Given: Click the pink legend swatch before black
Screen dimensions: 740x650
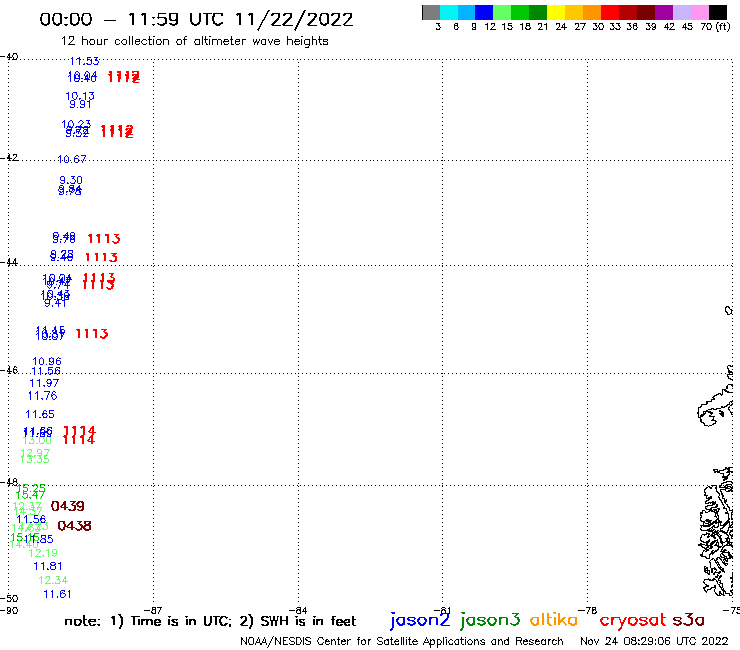Looking at the screenshot, I should click(699, 13).
